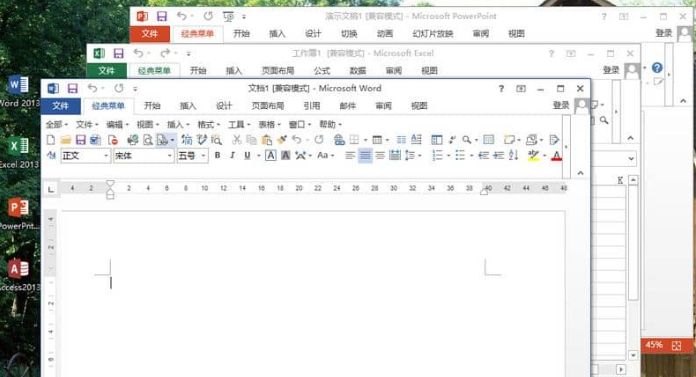Click the Word help question mark
The image size is (696, 377).
pos(501,88)
